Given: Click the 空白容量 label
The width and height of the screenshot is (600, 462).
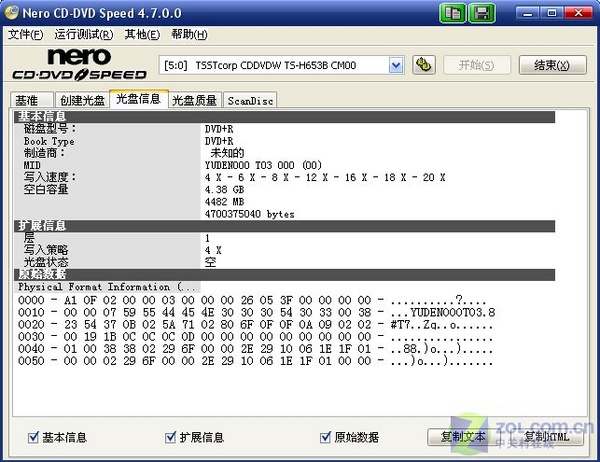Looking at the screenshot, I should click(46, 189).
